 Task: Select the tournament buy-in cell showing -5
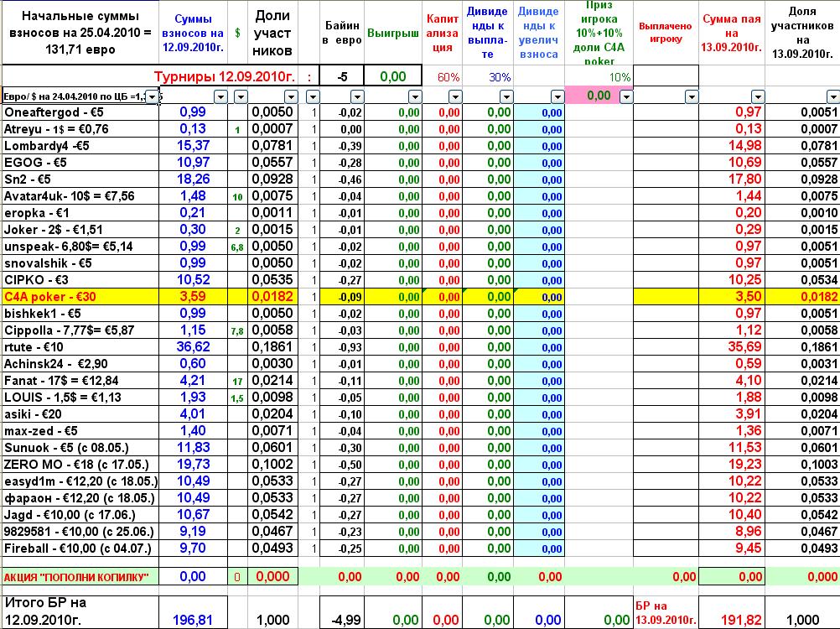tap(342, 76)
